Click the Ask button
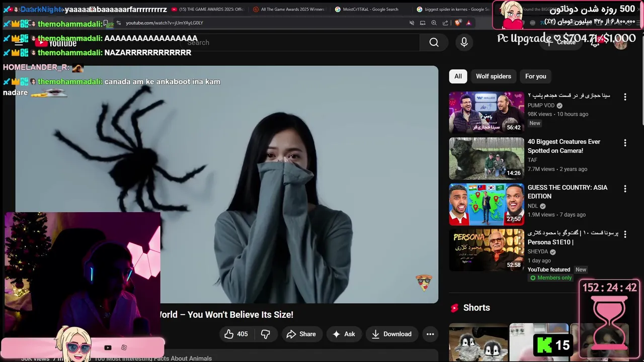 344,334
